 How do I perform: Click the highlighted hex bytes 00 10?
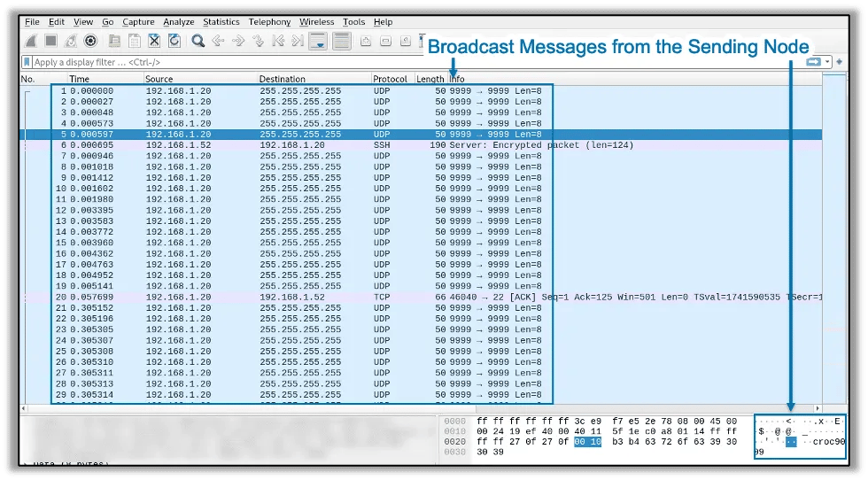click(x=587, y=442)
